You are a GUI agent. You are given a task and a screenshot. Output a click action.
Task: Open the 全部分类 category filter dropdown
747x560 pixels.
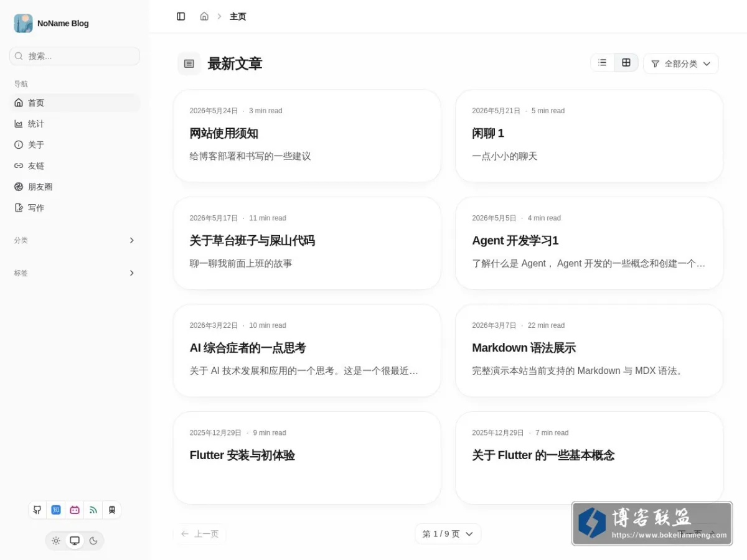tap(681, 63)
